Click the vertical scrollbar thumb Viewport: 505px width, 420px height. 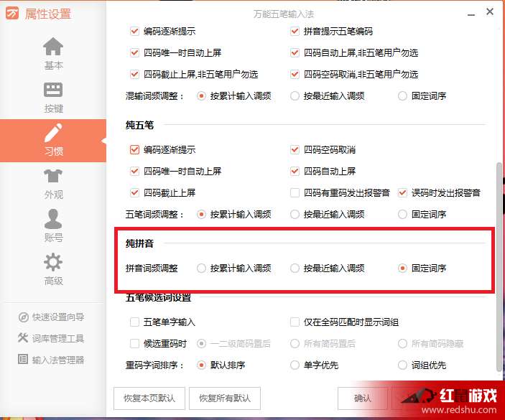click(499, 267)
